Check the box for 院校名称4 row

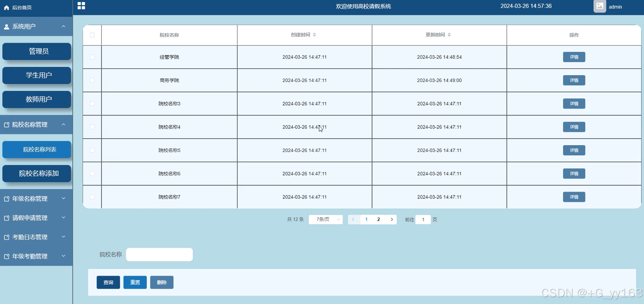92,127
